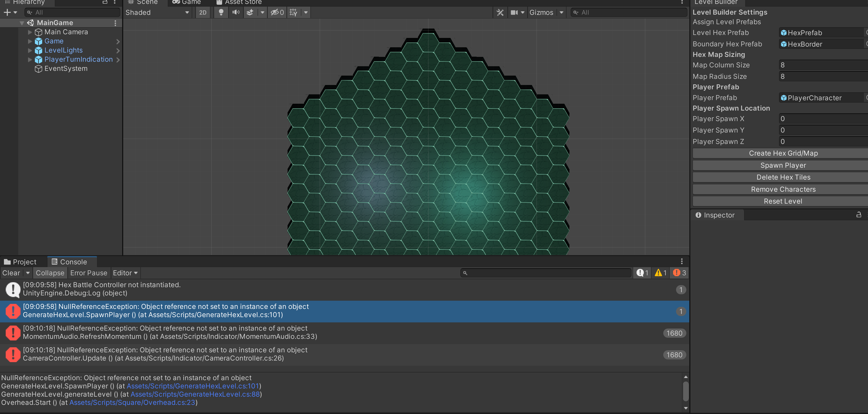868x414 pixels.
Task: Open the Overhead.cs:23 link
Action: pos(132,403)
